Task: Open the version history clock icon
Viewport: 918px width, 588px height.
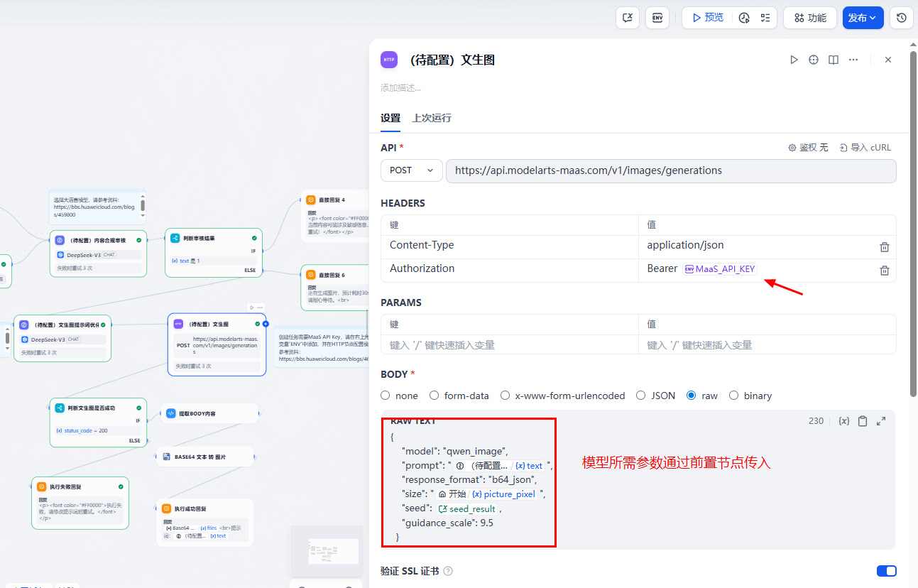Action: click(901, 18)
